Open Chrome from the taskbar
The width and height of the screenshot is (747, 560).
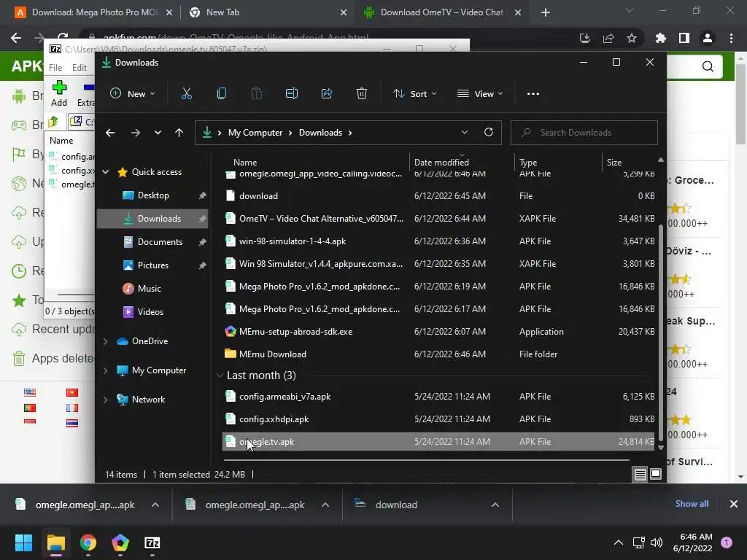[88, 542]
